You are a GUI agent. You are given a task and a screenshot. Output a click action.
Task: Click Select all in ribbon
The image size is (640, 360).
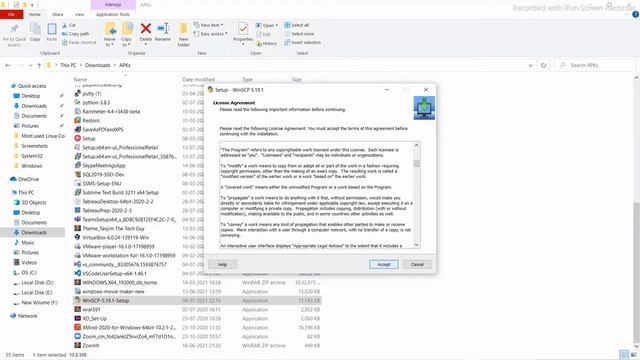[297, 25]
